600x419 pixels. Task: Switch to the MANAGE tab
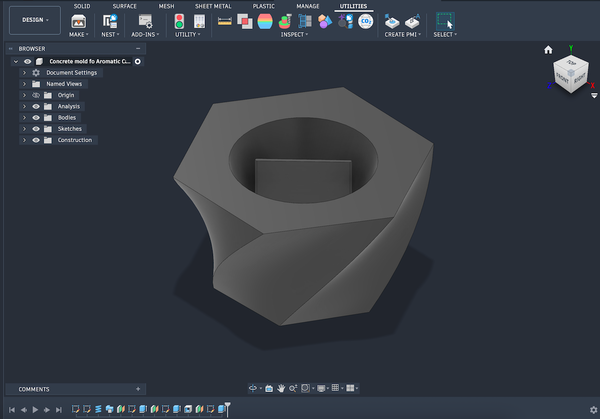[x=308, y=6]
